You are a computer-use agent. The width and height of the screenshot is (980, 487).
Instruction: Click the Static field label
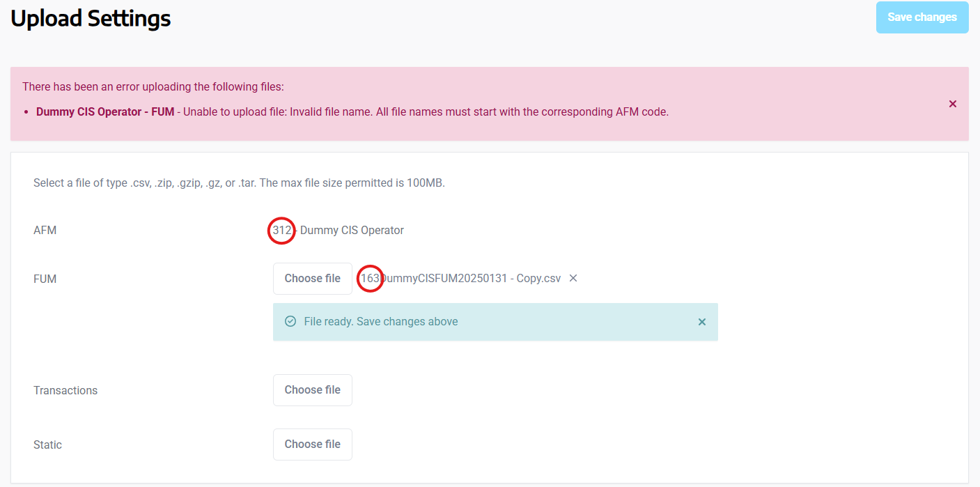pos(47,445)
